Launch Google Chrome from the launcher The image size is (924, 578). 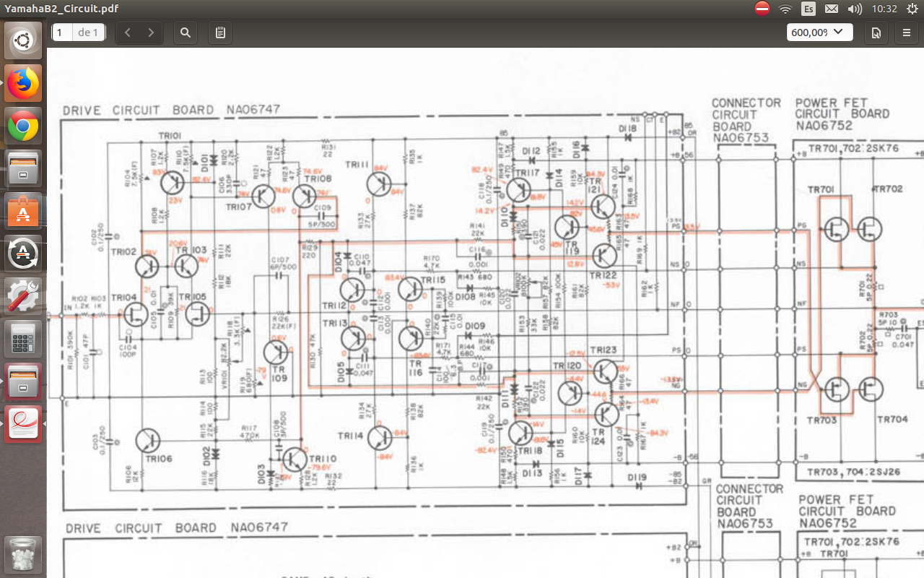click(x=23, y=126)
